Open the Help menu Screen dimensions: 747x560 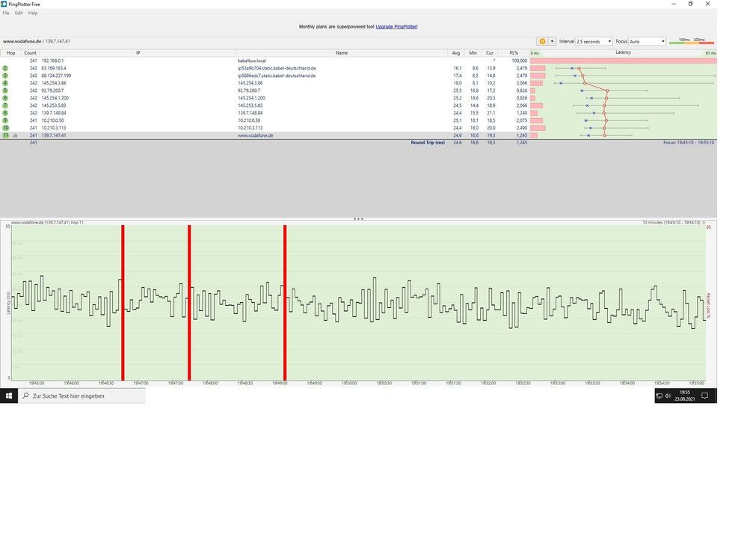(x=32, y=13)
